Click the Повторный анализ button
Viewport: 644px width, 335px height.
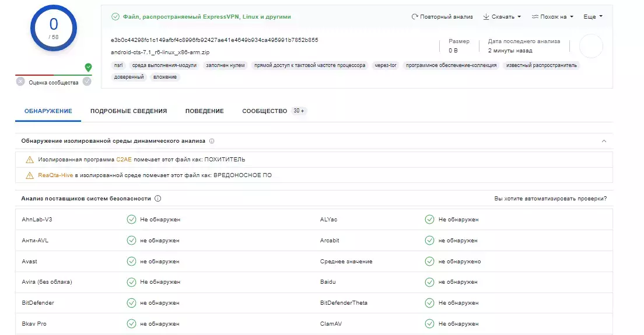[442, 17]
